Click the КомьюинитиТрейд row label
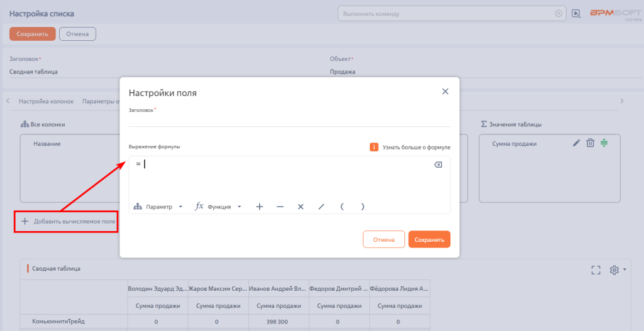 click(x=58, y=322)
